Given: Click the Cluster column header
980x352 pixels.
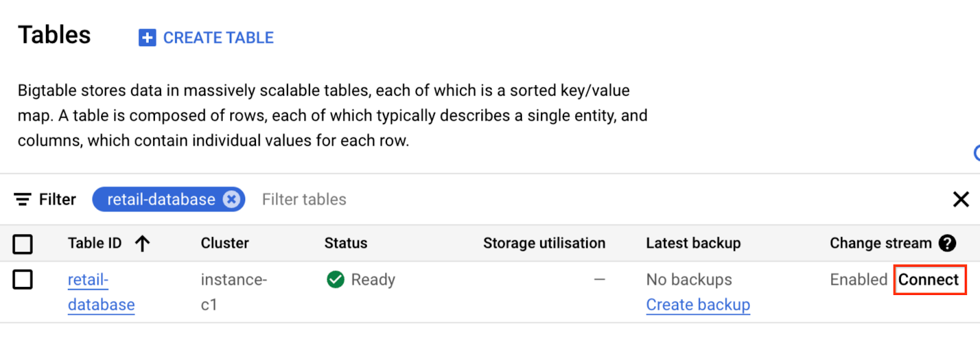Looking at the screenshot, I should pos(225,243).
